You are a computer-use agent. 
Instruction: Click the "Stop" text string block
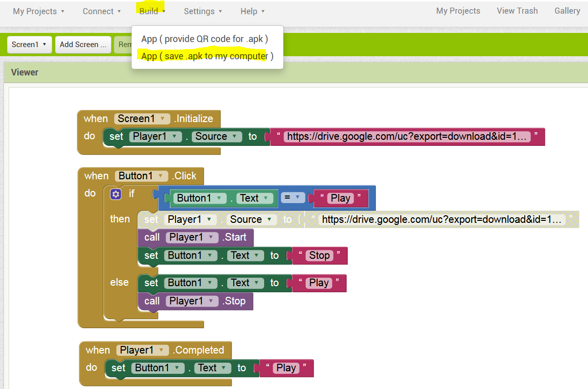(x=319, y=256)
